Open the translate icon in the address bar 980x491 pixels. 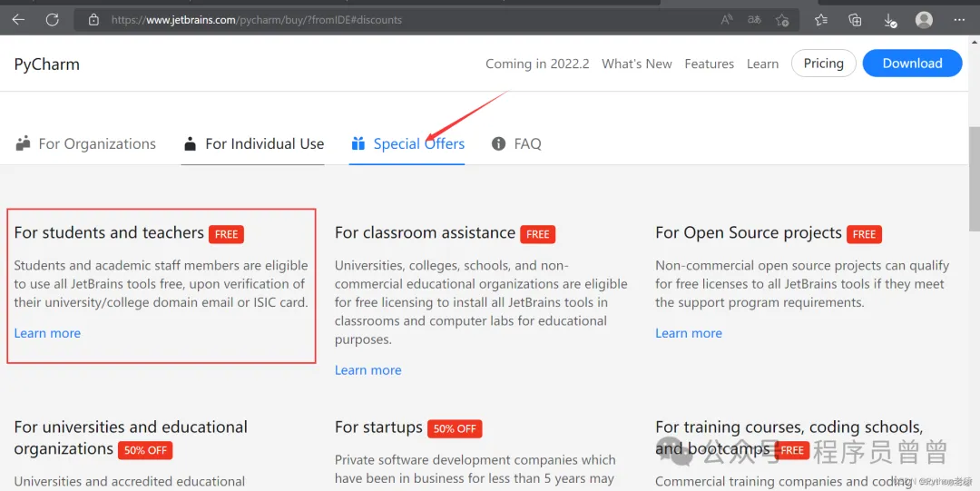[754, 20]
